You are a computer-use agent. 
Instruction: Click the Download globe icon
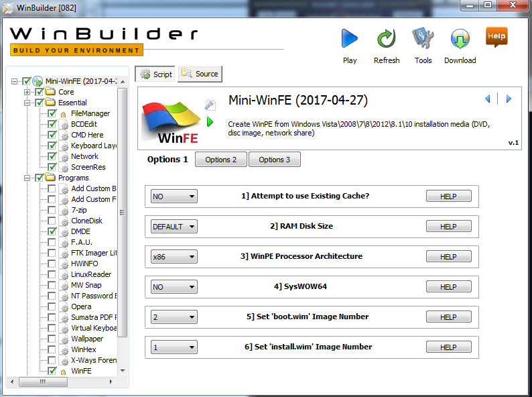coord(460,39)
